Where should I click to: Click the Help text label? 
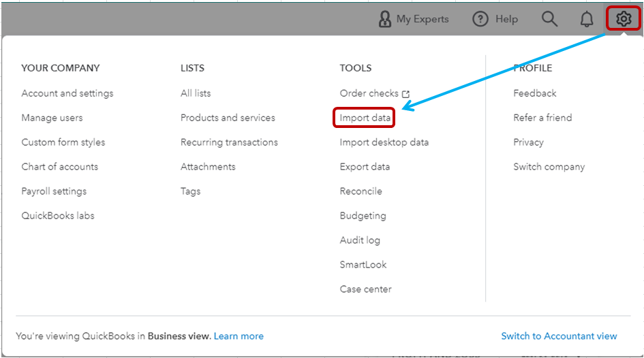click(507, 19)
